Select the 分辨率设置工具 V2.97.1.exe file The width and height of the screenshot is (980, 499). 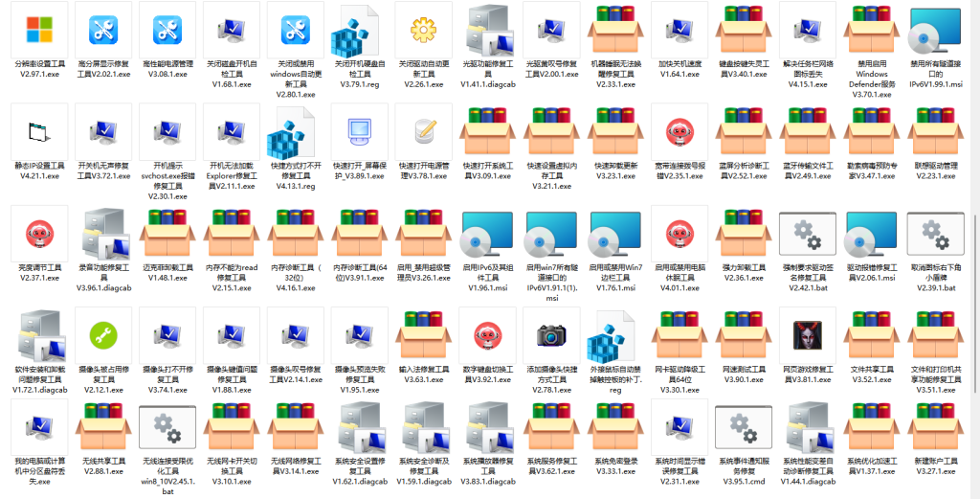pyautogui.click(x=39, y=30)
